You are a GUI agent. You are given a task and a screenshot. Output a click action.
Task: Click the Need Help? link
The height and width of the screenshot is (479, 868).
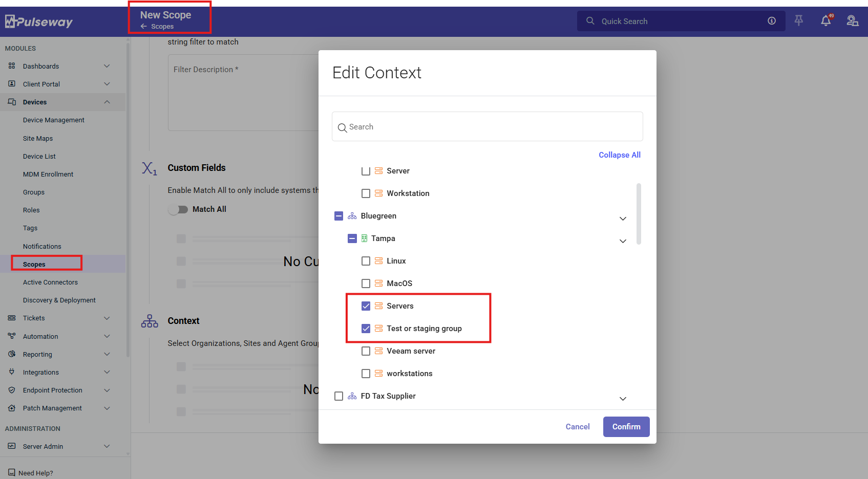[x=36, y=473]
